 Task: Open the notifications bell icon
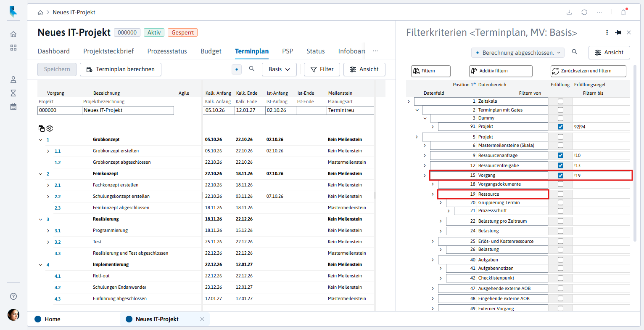(623, 12)
